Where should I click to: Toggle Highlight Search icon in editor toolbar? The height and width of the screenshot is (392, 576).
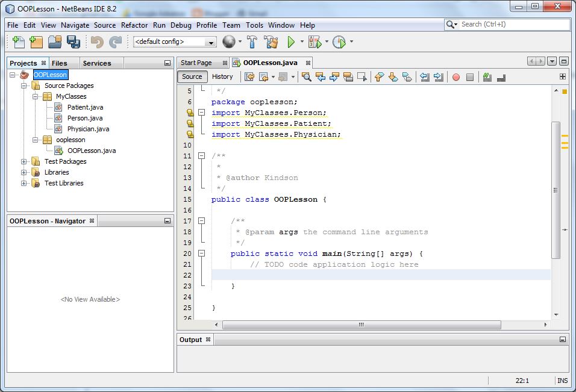pos(348,76)
